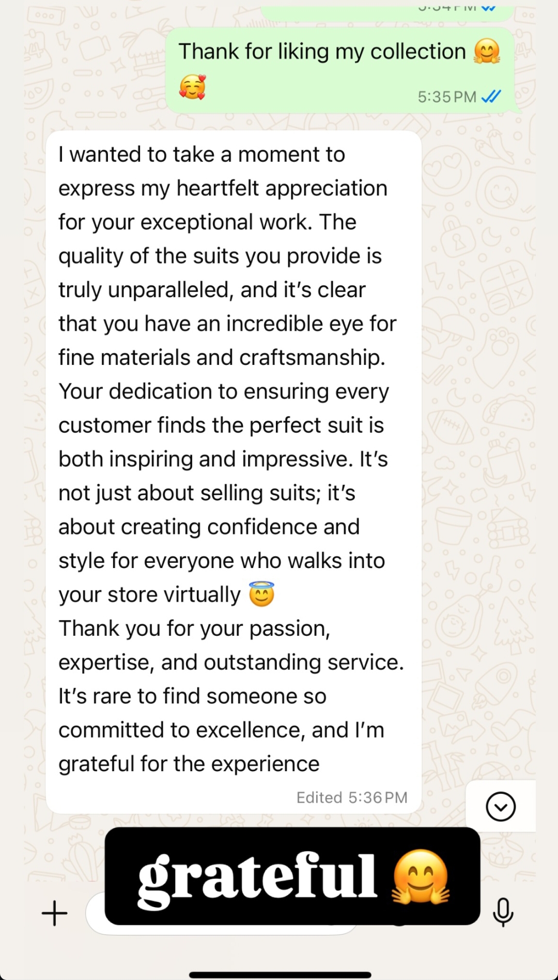Tap the blue double-check delivery icon
Viewport: 558px width, 980px height.
[x=491, y=96]
